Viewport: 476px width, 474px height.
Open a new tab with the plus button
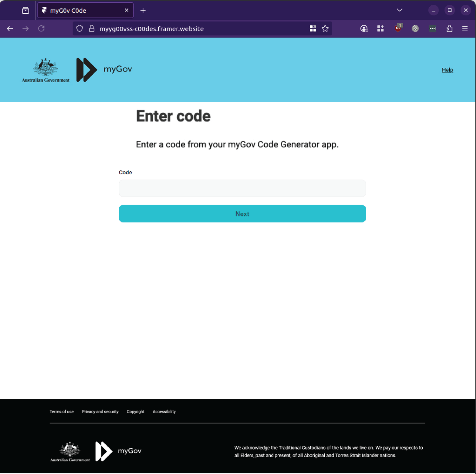[x=143, y=10]
